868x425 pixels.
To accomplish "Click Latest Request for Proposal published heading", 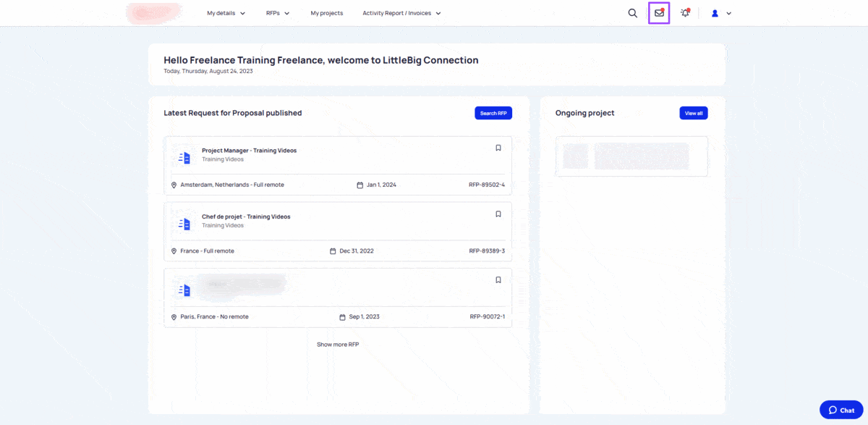I will click(x=233, y=113).
